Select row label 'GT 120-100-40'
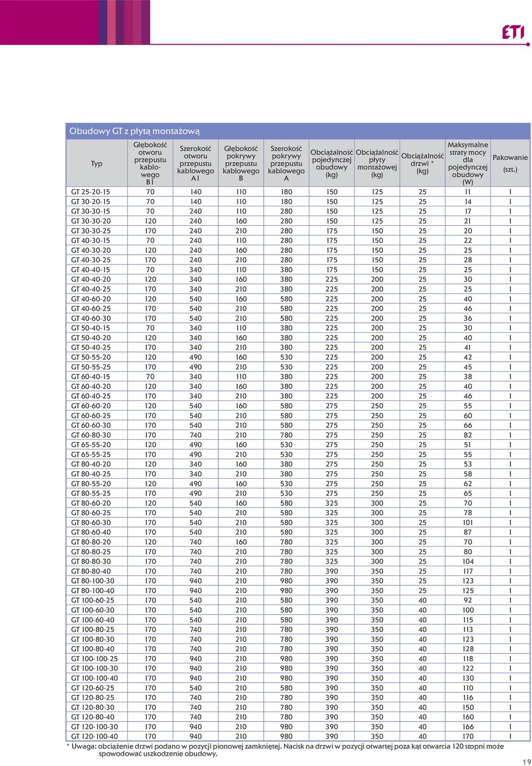 point(94,736)
